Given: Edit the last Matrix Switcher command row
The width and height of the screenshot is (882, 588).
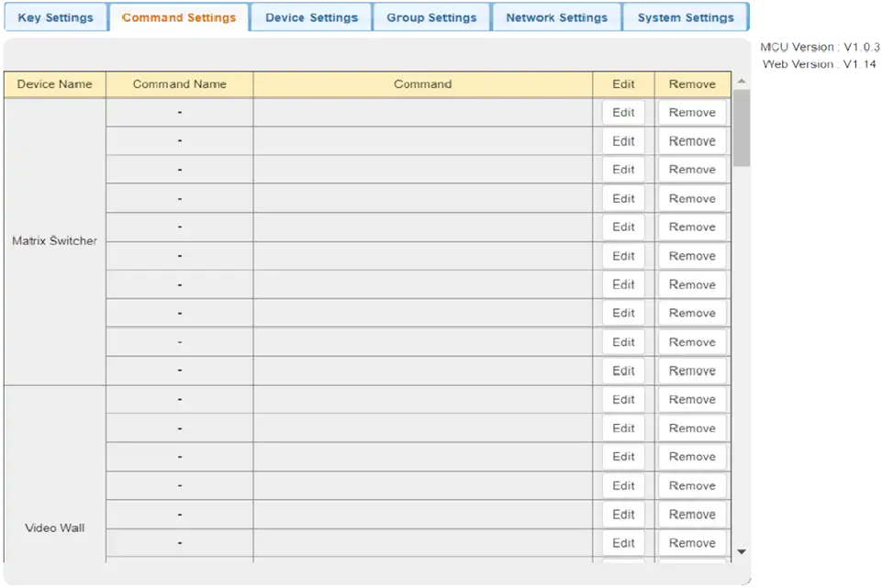Looking at the screenshot, I should point(623,371).
